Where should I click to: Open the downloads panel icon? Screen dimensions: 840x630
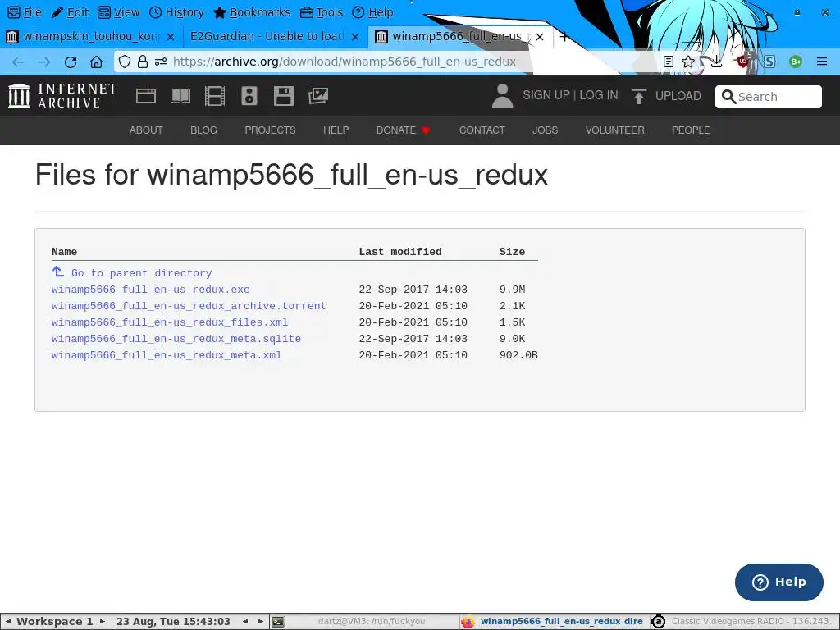(716, 62)
